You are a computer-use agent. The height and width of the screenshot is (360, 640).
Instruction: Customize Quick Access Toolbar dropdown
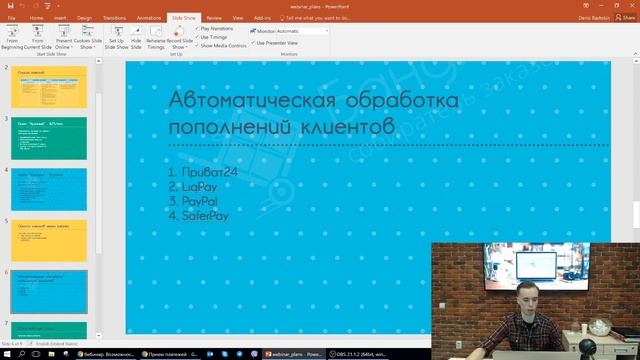point(58,6)
